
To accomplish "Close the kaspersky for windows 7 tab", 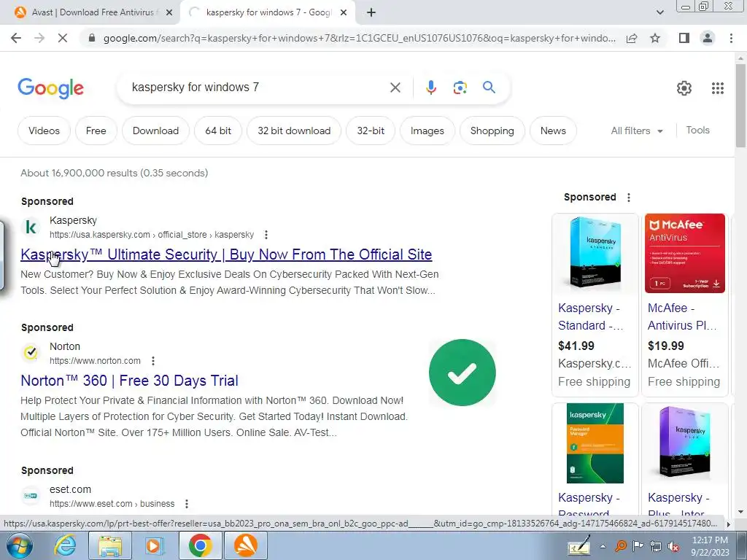I will coord(344,12).
